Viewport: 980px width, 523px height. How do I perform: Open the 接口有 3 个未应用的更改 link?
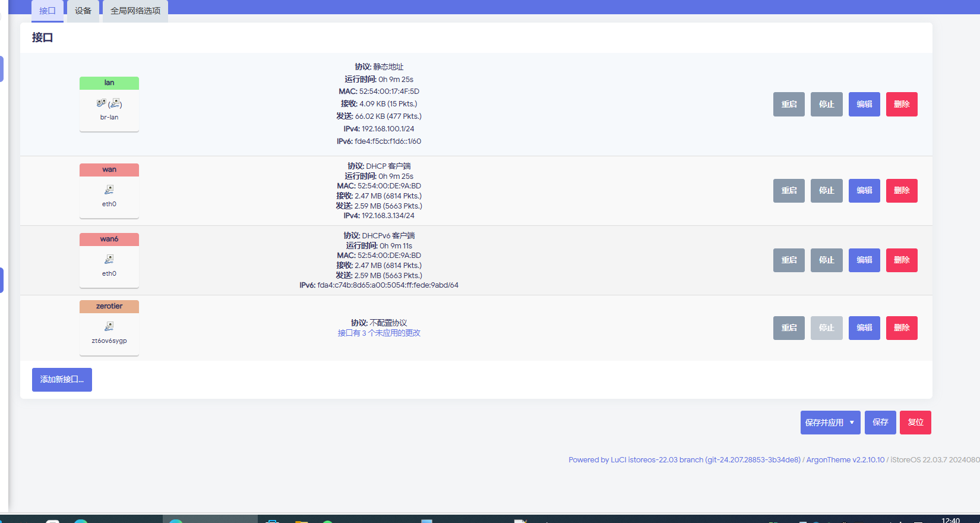coord(379,333)
